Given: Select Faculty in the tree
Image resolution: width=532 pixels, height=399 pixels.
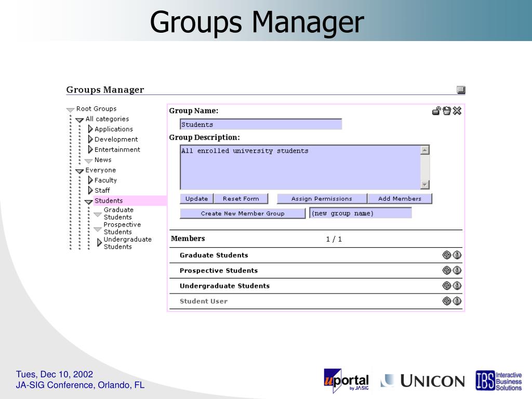Looking at the screenshot, I should [x=105, y=180].
